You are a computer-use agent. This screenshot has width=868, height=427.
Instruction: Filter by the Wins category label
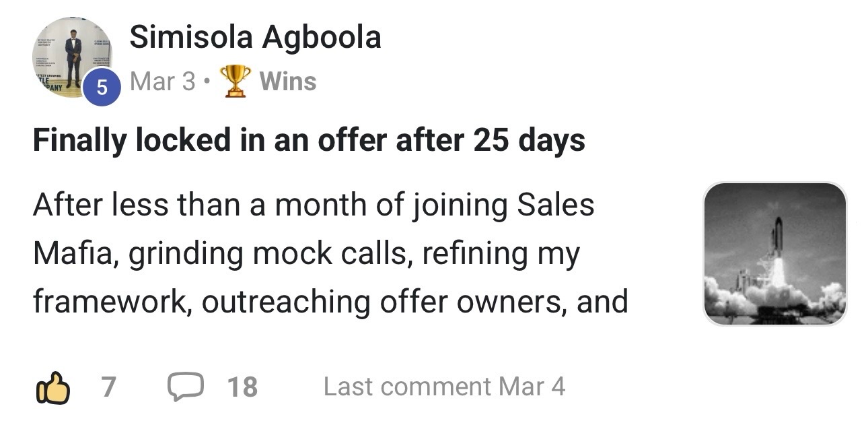click(x=288, y=81)
